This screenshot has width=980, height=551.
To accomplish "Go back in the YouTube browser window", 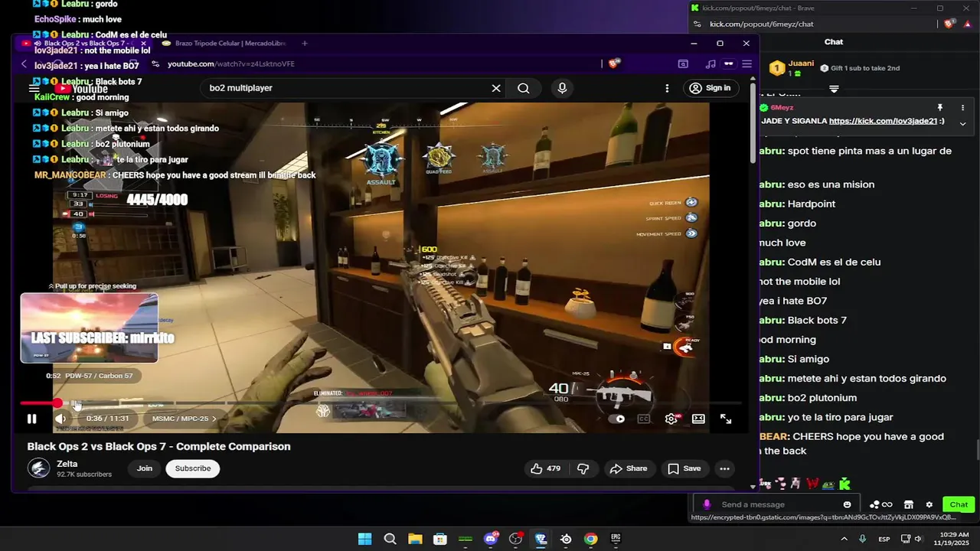I will pyautogui.click(x=24, y=64).
